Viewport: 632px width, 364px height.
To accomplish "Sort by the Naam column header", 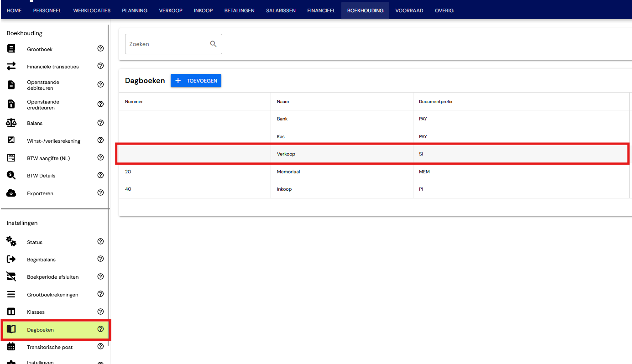I will click(283, 102).
